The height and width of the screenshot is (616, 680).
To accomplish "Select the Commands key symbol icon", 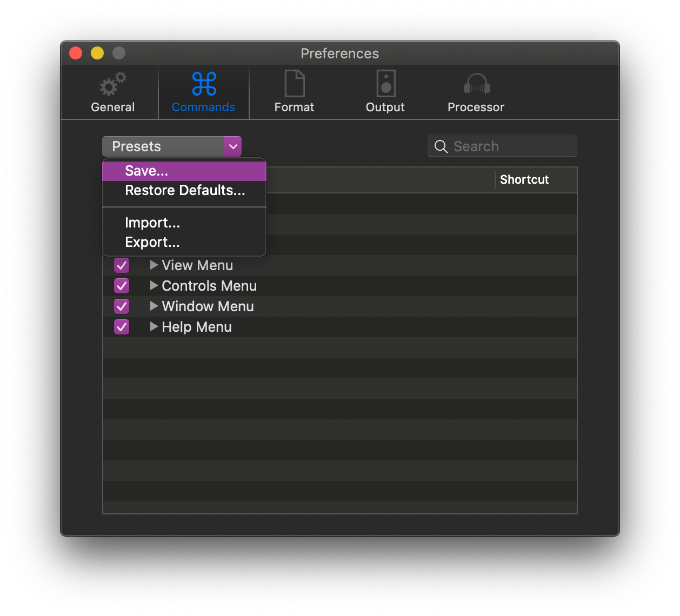I will click(204, 84).
